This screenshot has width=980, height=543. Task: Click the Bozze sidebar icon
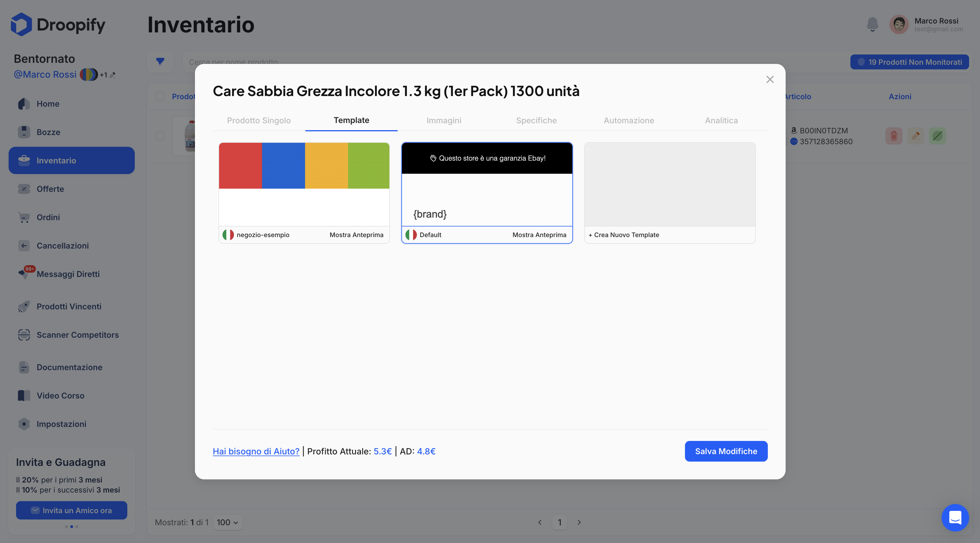pos(24,132)
